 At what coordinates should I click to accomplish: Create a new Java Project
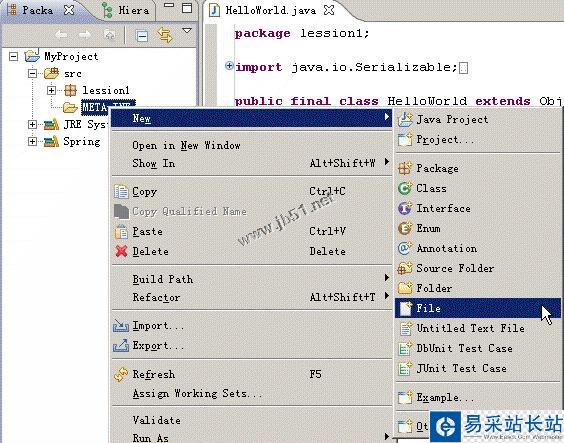pos(478,119)
